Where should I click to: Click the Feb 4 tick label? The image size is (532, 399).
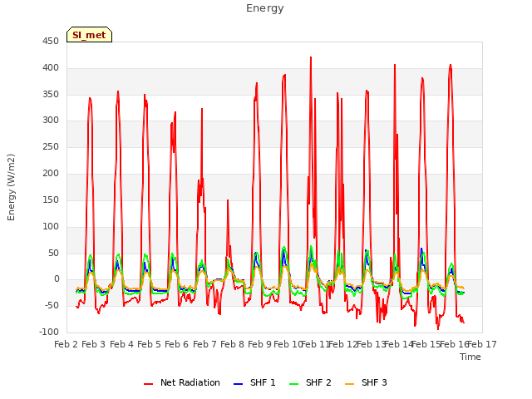tap(121, 344)
